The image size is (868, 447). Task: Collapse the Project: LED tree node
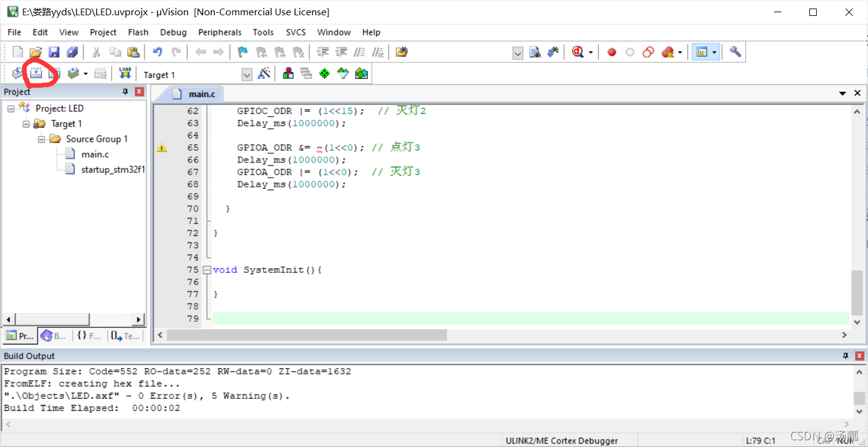[11, 109]
